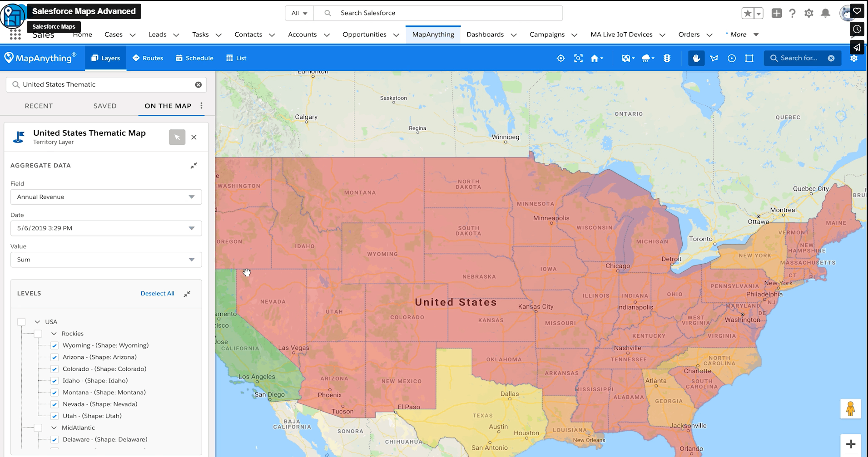Open the All search scope dropdown
This screenshot has width=868, height=457.
[x=299, y=13]
